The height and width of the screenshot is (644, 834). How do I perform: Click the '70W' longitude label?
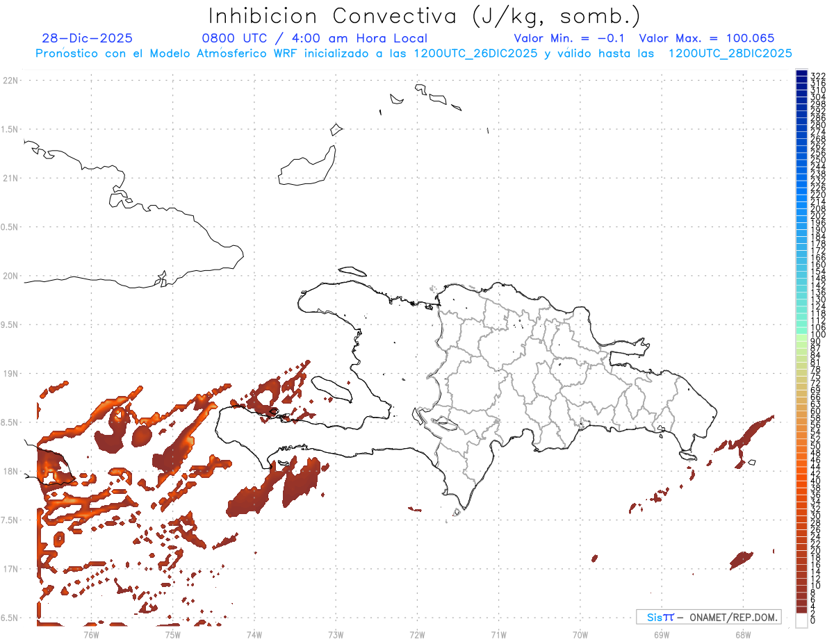coord(580,634)
